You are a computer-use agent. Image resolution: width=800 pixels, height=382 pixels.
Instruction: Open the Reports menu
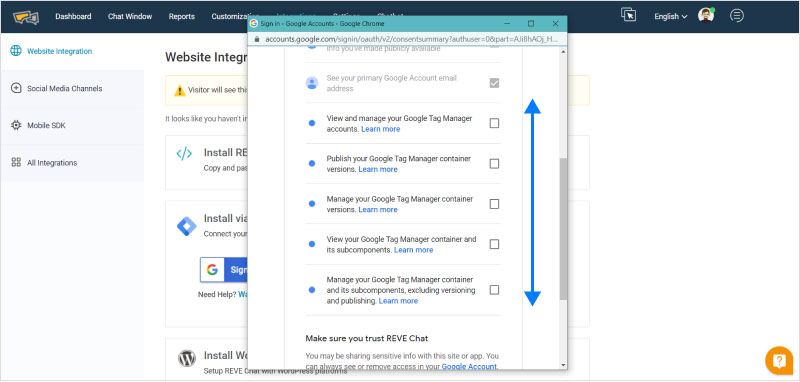(x=182, y=16)
